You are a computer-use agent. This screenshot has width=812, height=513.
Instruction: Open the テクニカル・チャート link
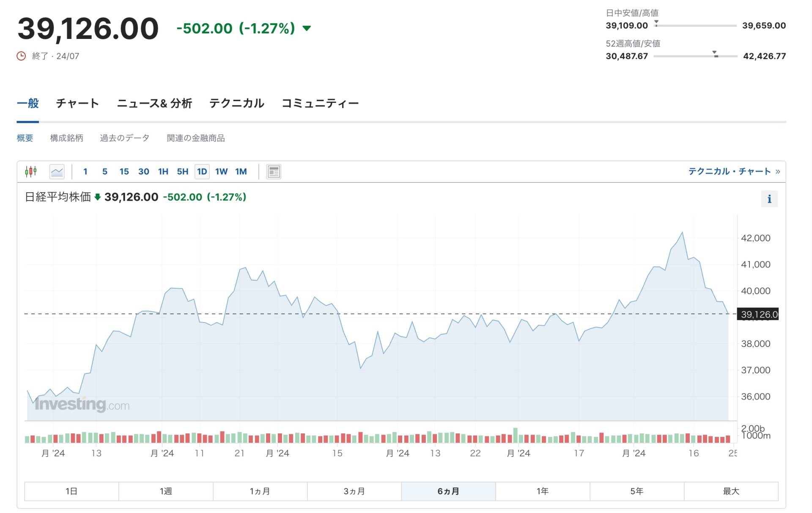click(734, 171)
